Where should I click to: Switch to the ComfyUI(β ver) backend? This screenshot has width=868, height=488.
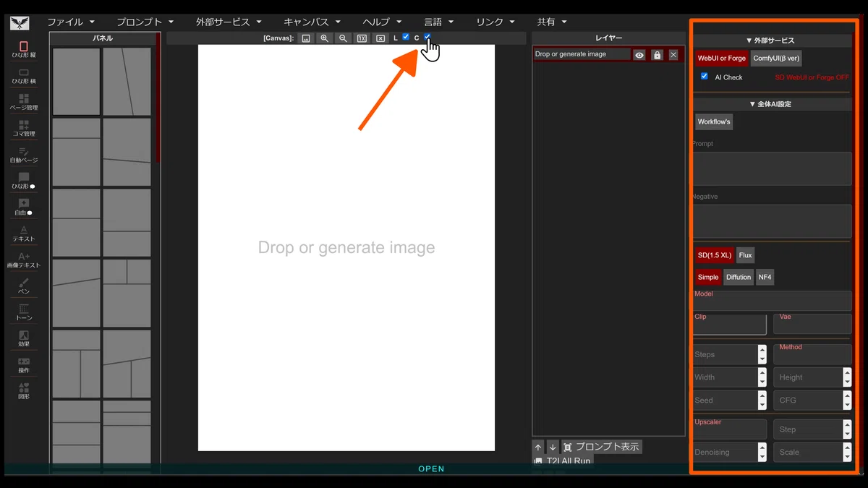coord(776,58)
